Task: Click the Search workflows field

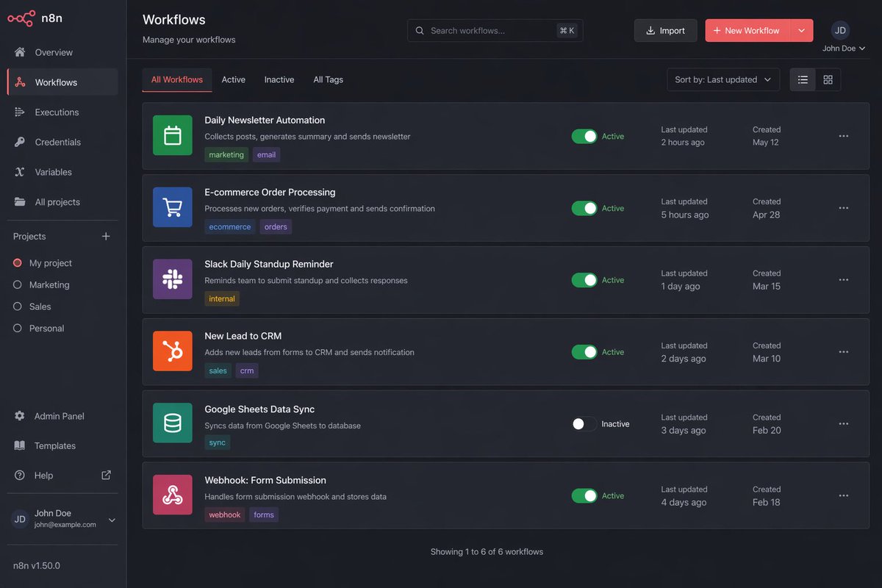Action: (495, 30)
